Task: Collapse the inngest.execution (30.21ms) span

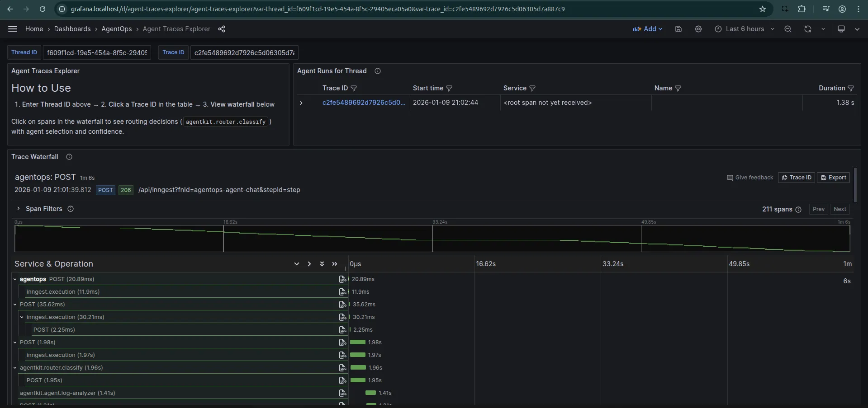Action: tap(22, 317)
